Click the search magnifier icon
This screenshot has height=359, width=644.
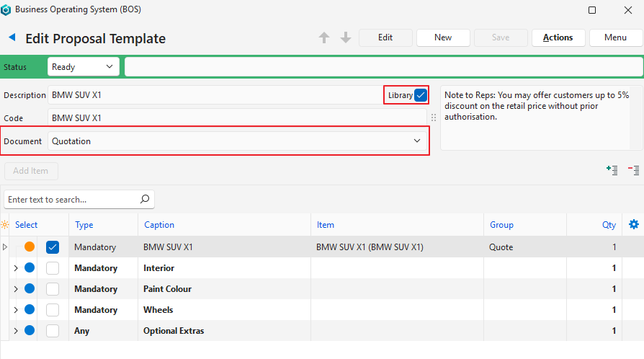tap(145, 199)
